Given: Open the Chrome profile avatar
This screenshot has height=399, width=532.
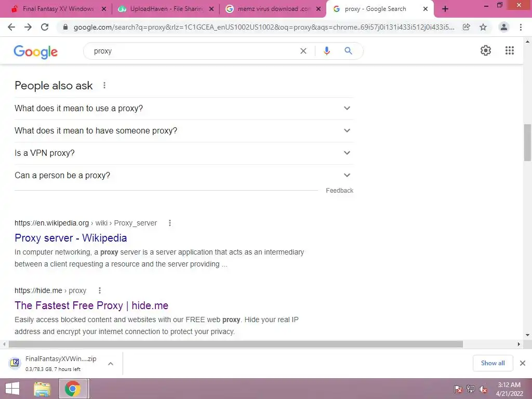Looking at the screenshot, I should coord(504,27).
